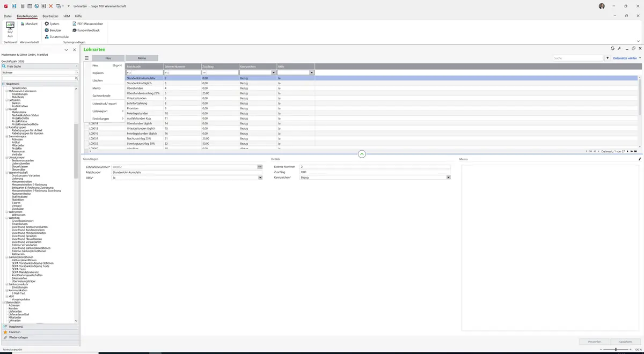This screenshot has height=354, width=644.
Task: Click the PDF-Wasserzeichen ribbon item
Action: pos(87,24)
